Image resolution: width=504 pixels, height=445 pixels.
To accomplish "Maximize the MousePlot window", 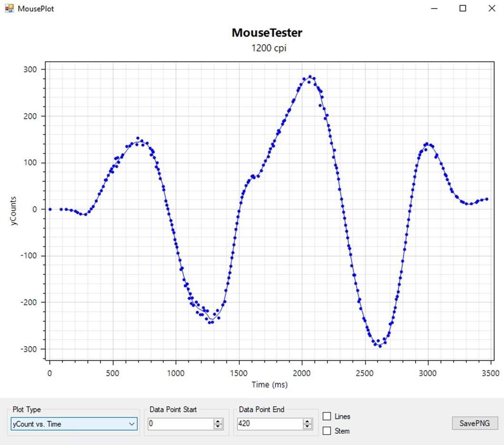I will coord(463,9).
